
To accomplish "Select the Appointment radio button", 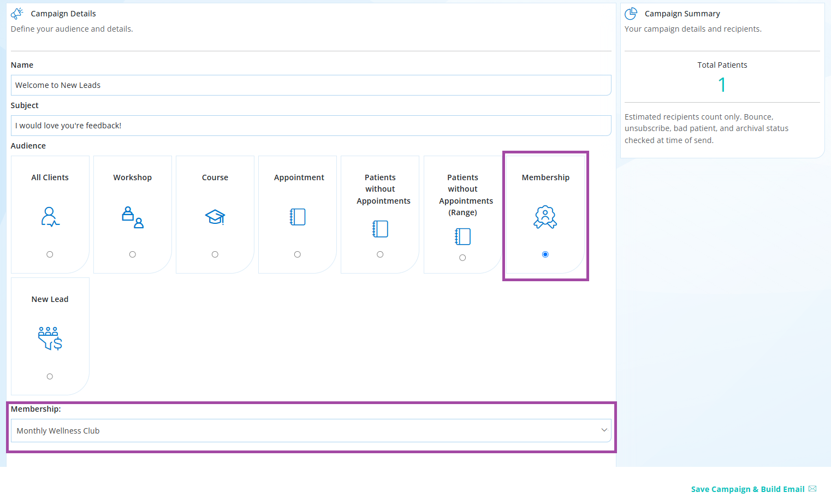I will (298, 254).
